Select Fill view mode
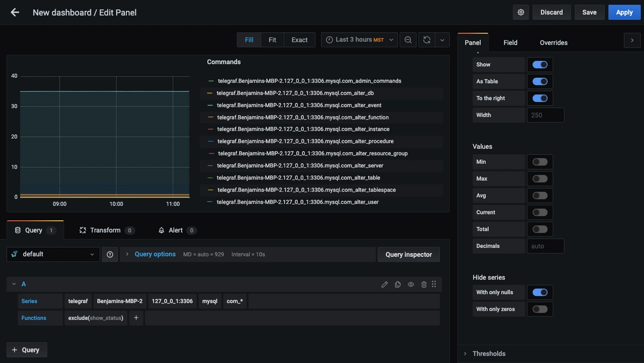 coord(249,40)
